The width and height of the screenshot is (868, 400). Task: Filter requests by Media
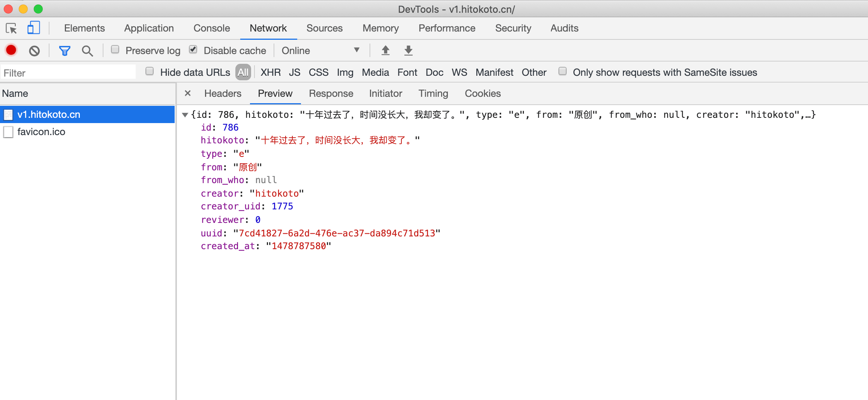click(x=375, y=72)
